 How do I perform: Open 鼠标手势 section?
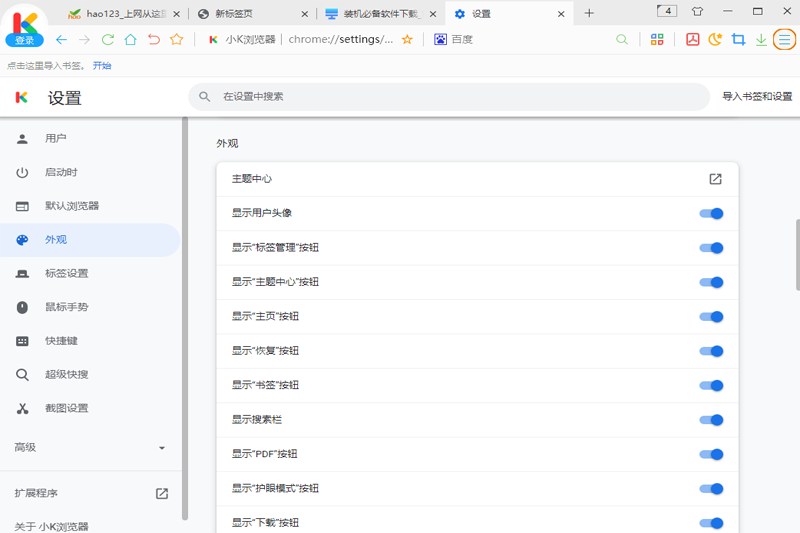tap(90, 307)
